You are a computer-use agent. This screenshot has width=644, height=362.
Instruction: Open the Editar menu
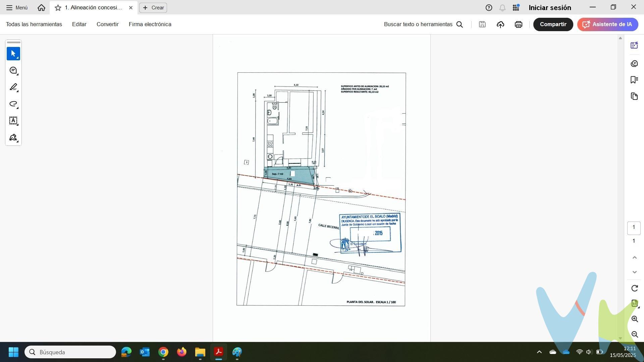79,24
